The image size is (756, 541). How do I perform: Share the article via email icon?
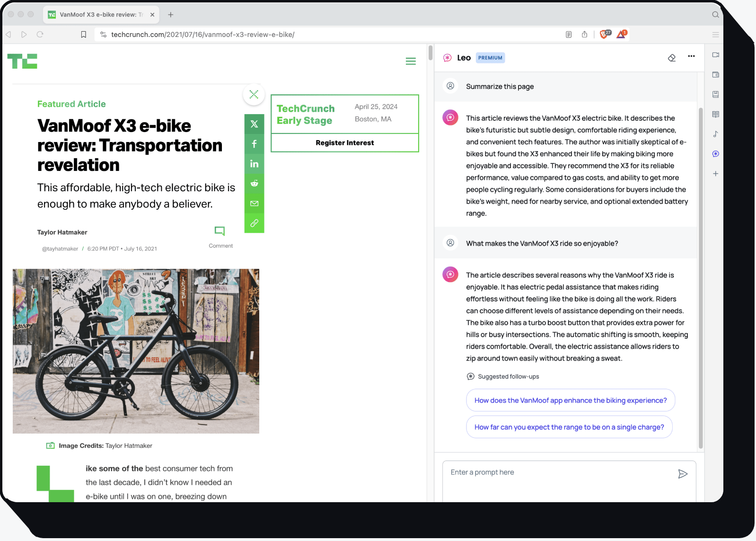254,204
